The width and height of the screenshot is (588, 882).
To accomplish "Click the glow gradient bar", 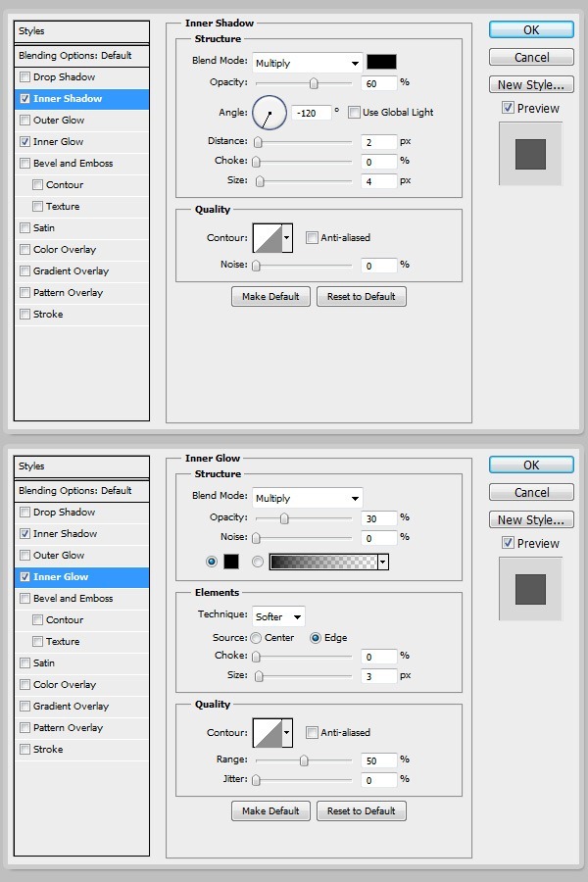I will (323, 562).
